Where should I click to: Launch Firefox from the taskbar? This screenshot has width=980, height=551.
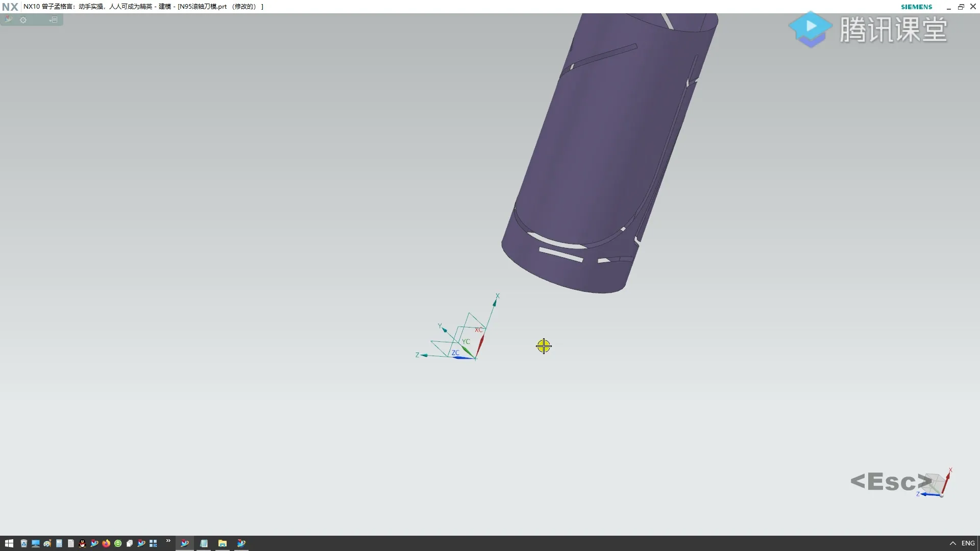tap(106, 543)
